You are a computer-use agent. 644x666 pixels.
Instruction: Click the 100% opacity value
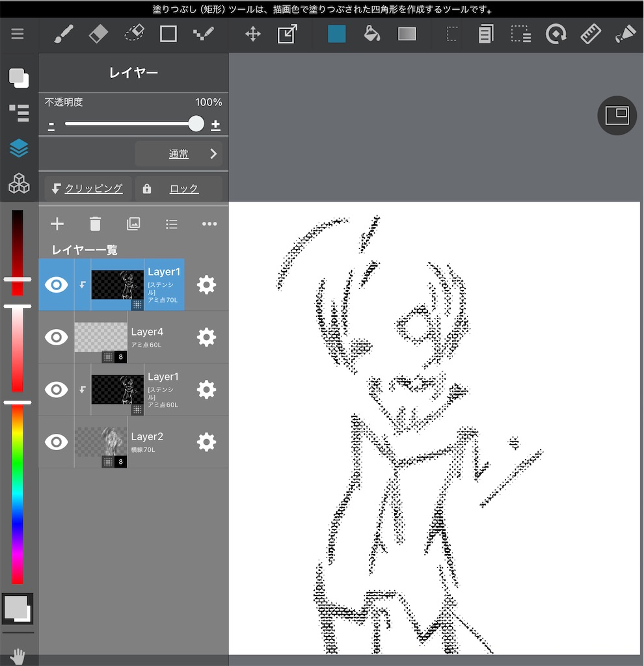[x=209, y=102]
